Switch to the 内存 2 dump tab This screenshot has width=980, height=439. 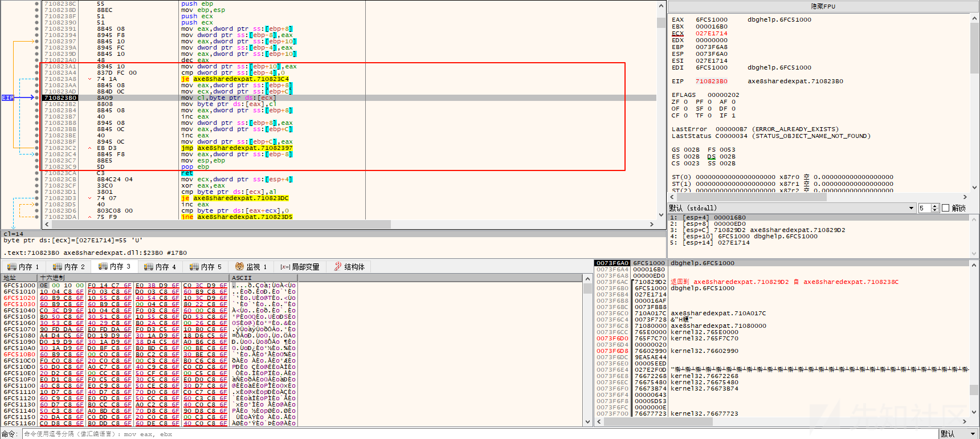pos(69,266)
